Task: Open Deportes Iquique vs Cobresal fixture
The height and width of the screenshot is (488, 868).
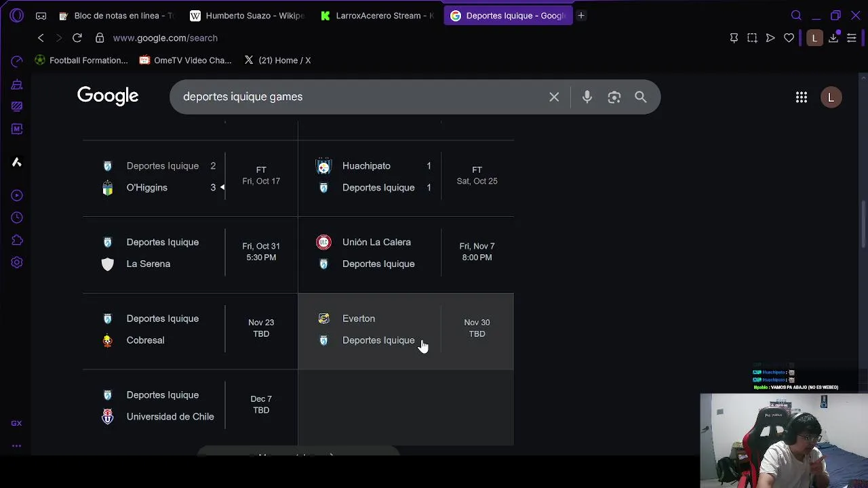Action: tap(190, 330)
